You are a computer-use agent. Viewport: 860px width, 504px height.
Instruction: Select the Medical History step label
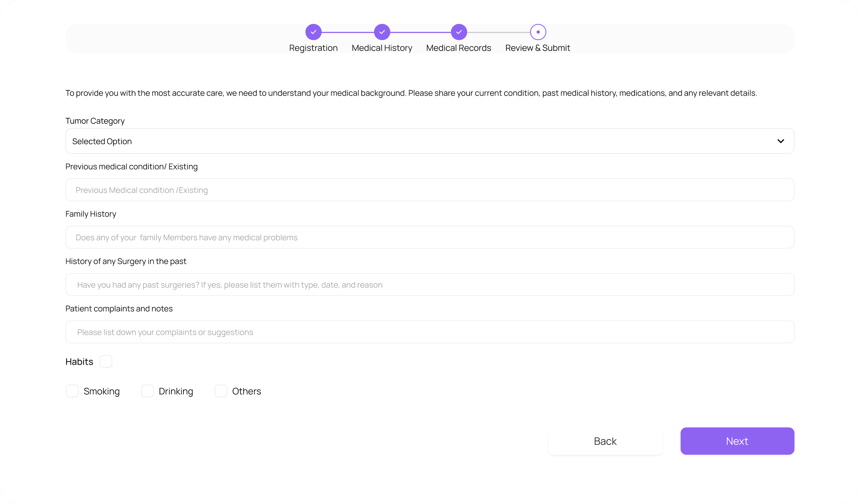click(x=382, y=48)
